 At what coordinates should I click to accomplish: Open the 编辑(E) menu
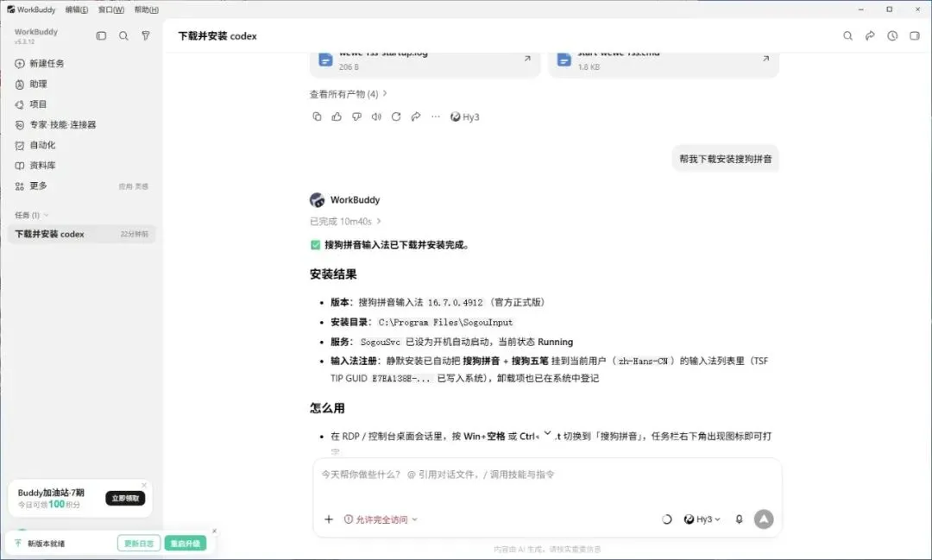coord(77,9)
